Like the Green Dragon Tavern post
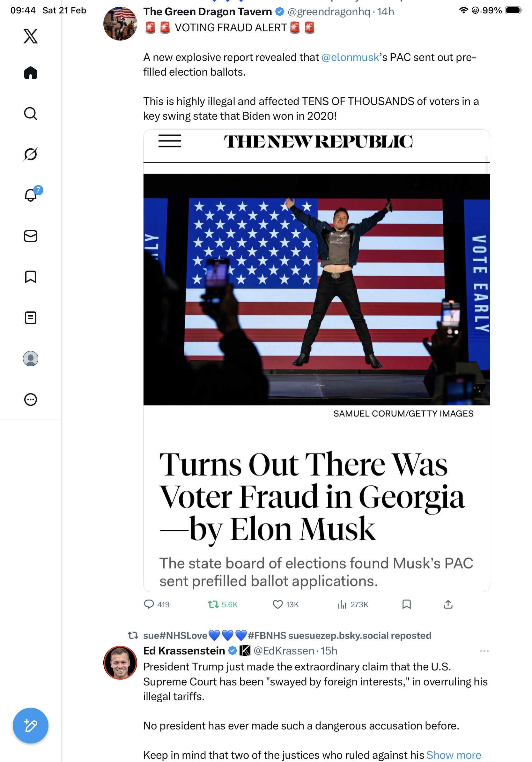This screenshot has width=532, height=762. click(277, 604)
